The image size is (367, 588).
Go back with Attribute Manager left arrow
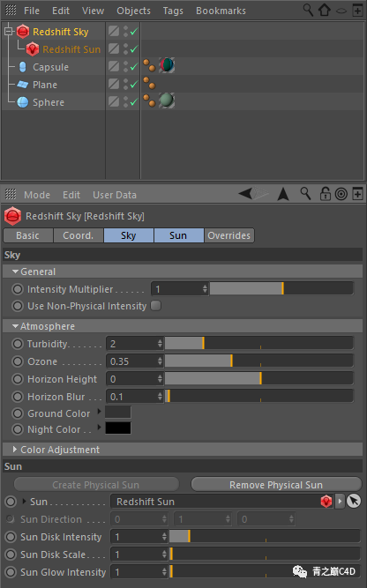click(x=245, y=194)
